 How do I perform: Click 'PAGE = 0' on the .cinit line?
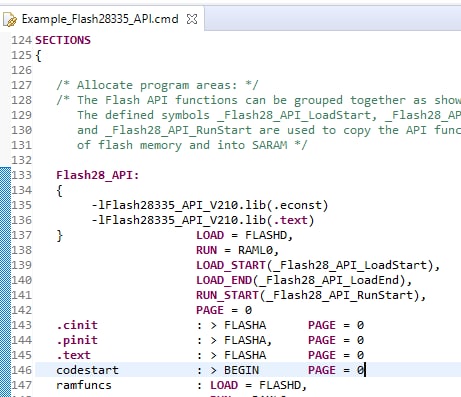(x=336, y=325)
